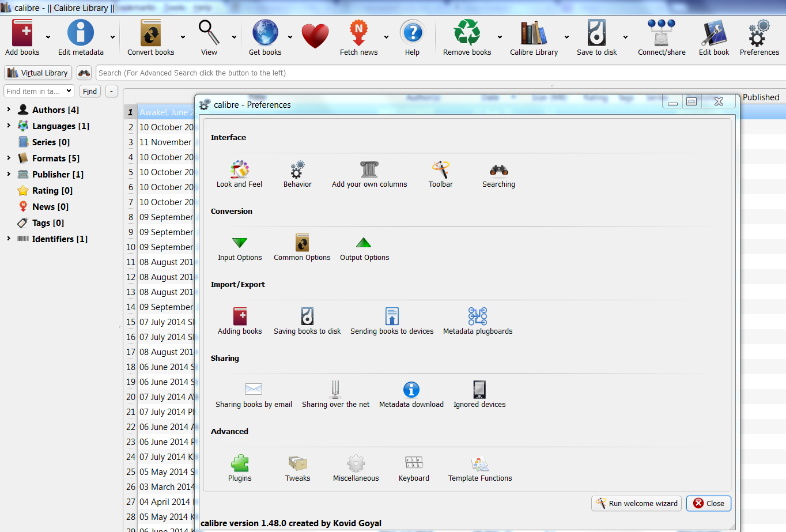The height and width of the screenshot is (532, 786).
Task: Open the Tweaks preferences
Action: click(297, 469)
